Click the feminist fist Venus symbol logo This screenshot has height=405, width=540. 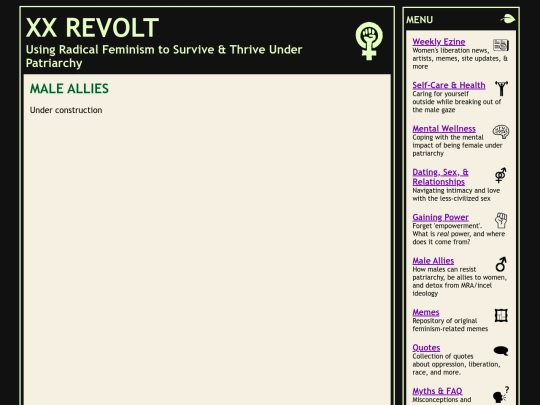[x=369, y=41]
